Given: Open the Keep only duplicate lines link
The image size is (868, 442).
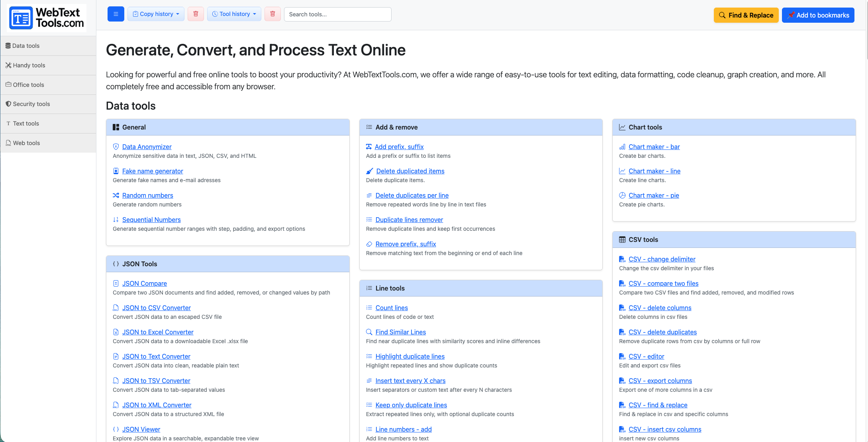Looking at the screenshot, I should click(411, 405).
